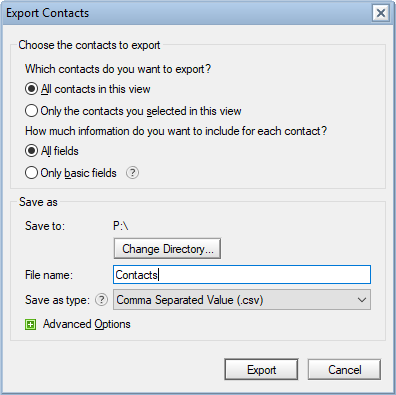Select the All fields radio option
Viewport: 396px width, 395px height.
pos(31,151)
